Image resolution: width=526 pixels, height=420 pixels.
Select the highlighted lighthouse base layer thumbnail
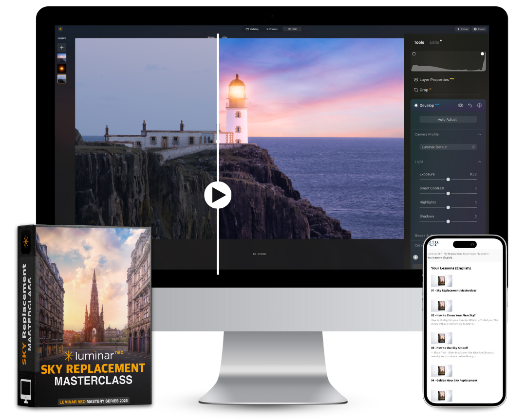(62, 79)
